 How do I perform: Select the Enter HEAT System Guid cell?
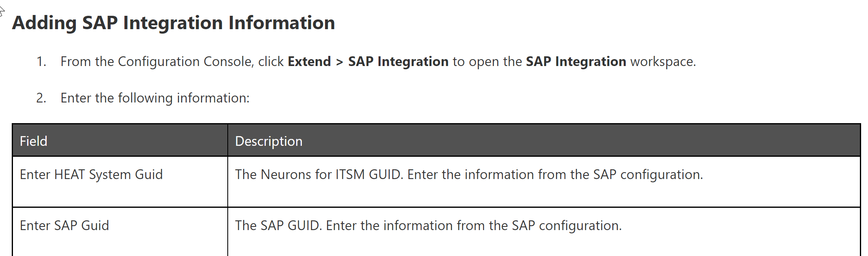(x=91, y=175)
